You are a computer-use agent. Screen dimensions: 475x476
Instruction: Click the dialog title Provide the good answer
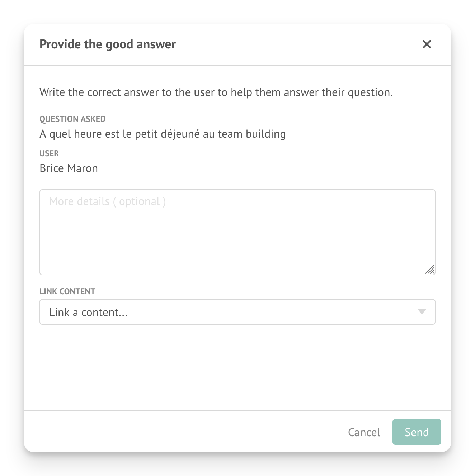pyautogui.click(x=108, y=44)
